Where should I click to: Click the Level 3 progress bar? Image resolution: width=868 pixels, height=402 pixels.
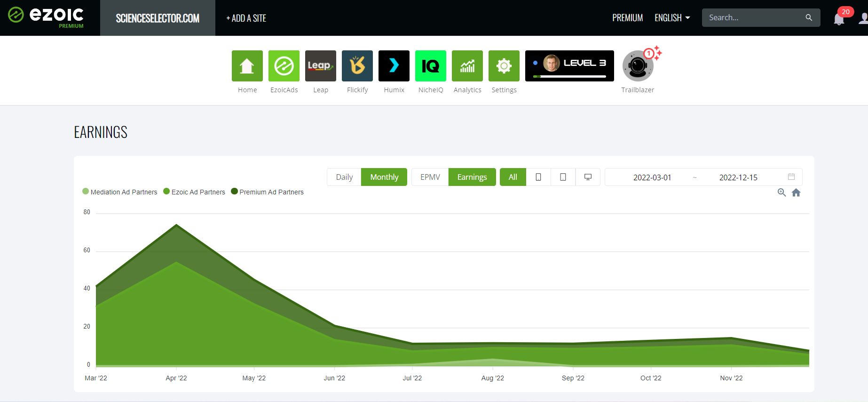tap(569, 76)
